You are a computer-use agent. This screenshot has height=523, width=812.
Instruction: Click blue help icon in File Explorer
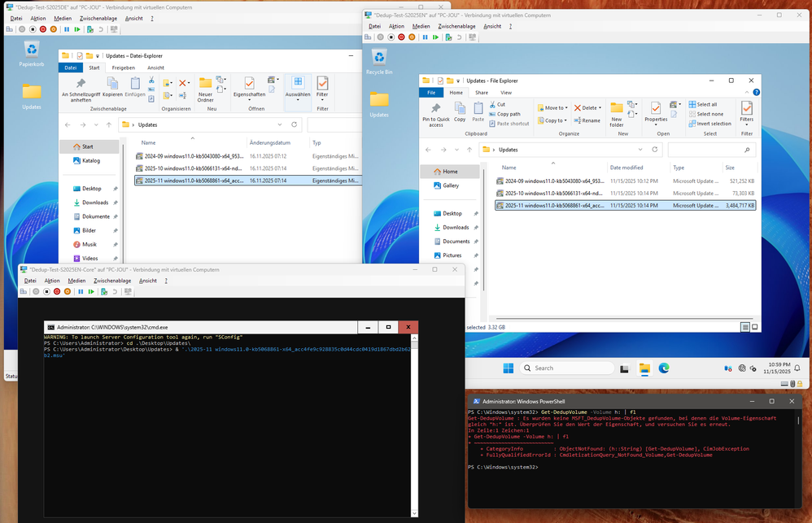pos(756,93)
